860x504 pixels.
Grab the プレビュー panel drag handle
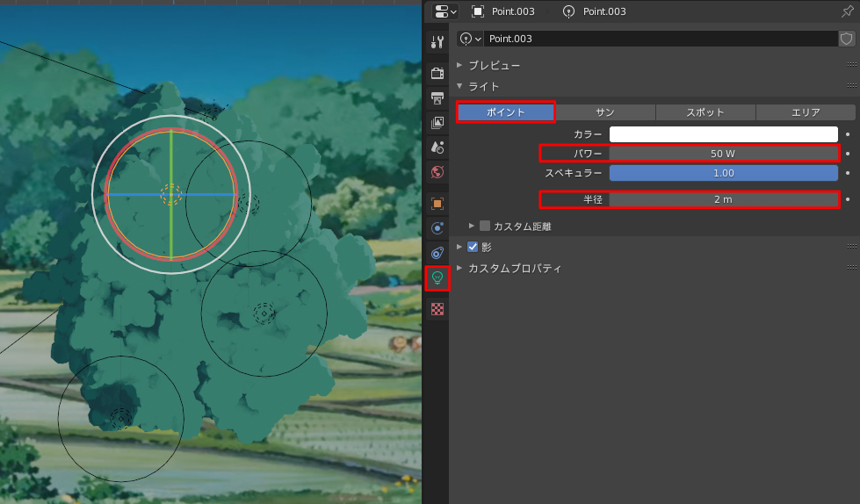[x=851, y=65]
